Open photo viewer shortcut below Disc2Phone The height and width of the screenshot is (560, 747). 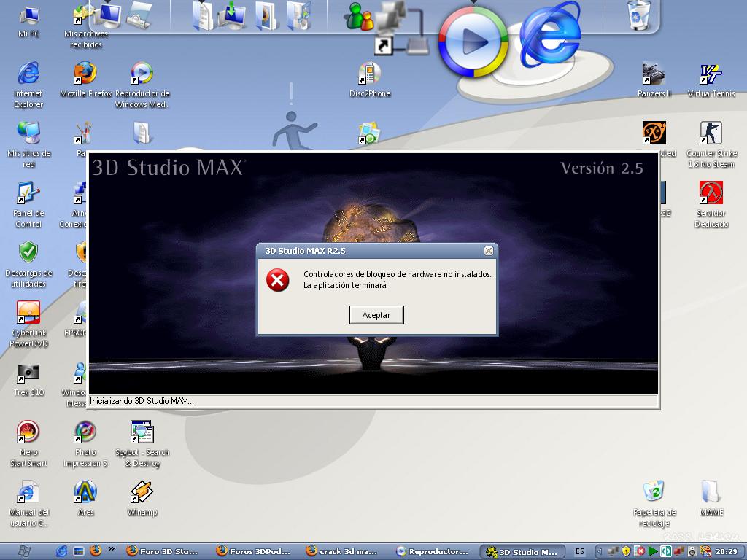(x=369, y=133)
